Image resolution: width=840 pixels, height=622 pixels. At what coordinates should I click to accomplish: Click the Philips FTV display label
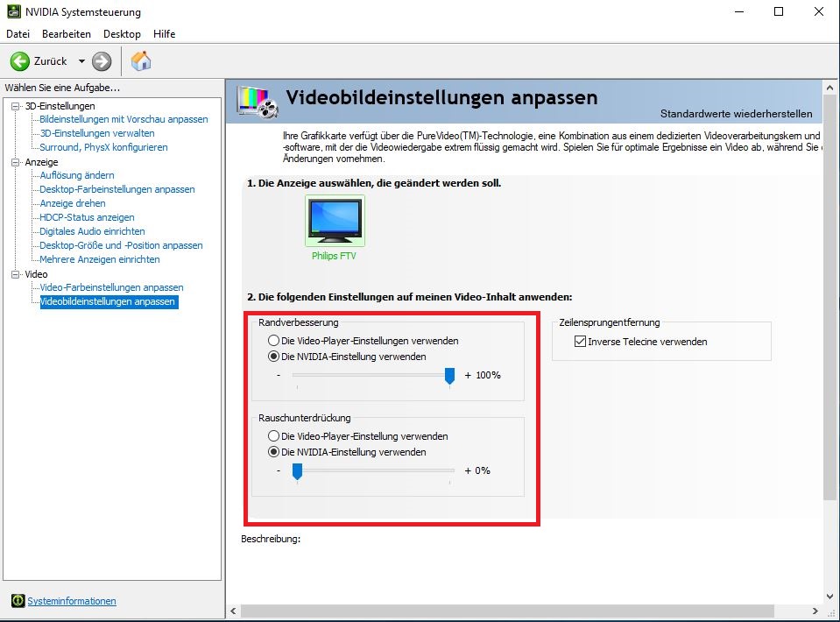[334, 256]
